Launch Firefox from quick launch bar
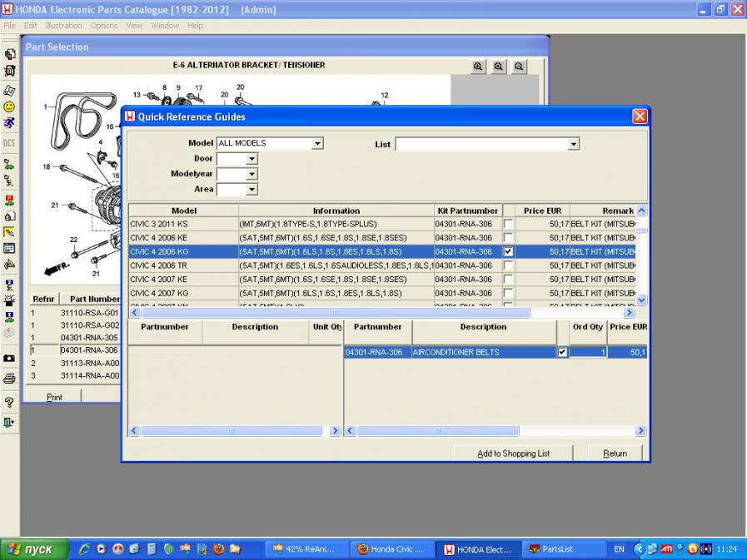 tap(219, 549)
